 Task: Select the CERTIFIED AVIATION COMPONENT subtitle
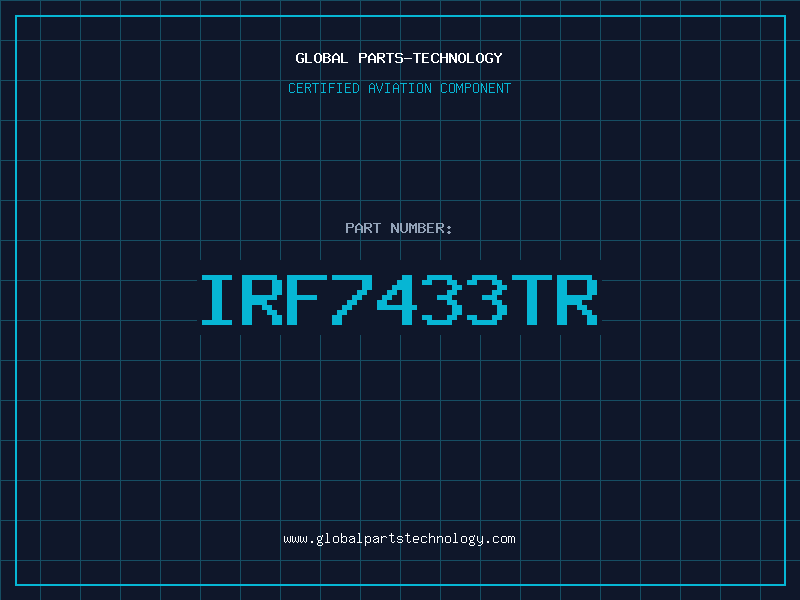click(x=399, y=88)
